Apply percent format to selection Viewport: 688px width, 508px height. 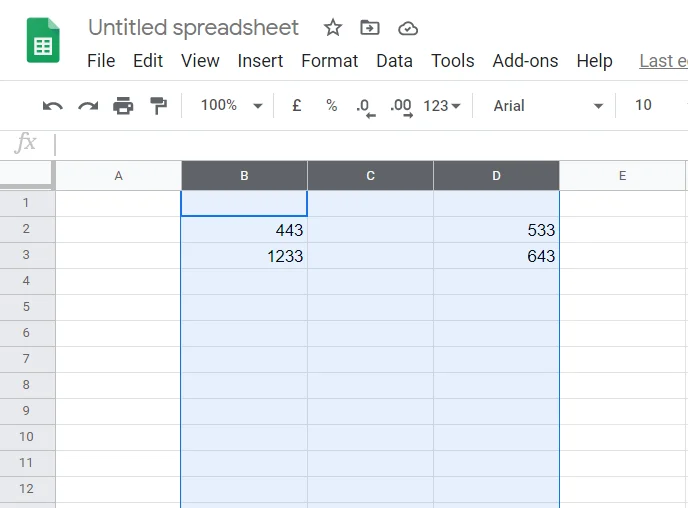(x=331, y=105)
